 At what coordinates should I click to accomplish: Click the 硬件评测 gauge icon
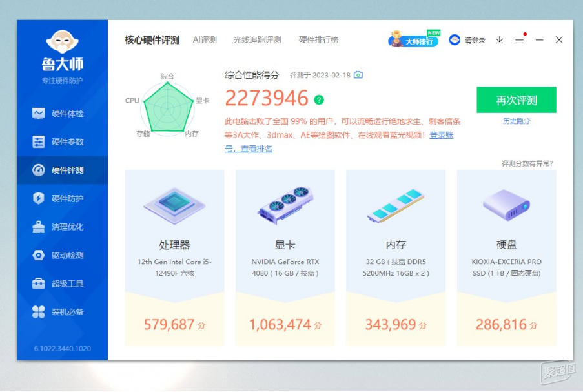point(38,170)
